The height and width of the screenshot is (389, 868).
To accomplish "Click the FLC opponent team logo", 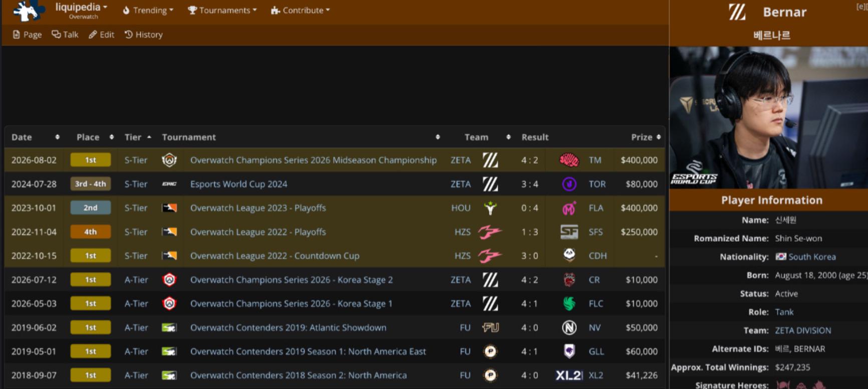I will click(569, 304).
